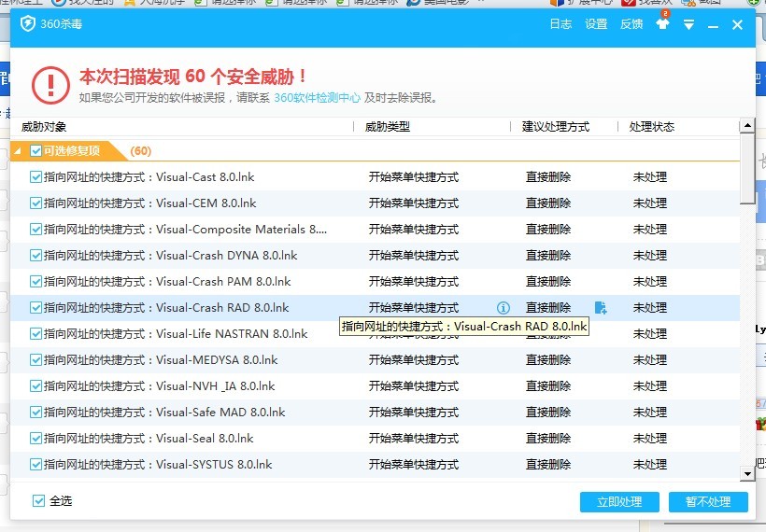
Task: Click the (60) count beside 可选修复项
Action: pos(141,151)
